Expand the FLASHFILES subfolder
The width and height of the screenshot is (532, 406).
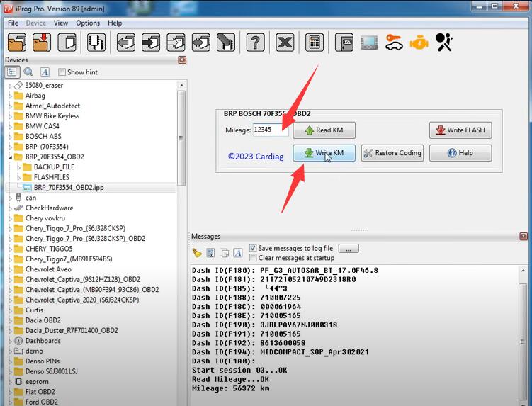(x=18, y=178)
